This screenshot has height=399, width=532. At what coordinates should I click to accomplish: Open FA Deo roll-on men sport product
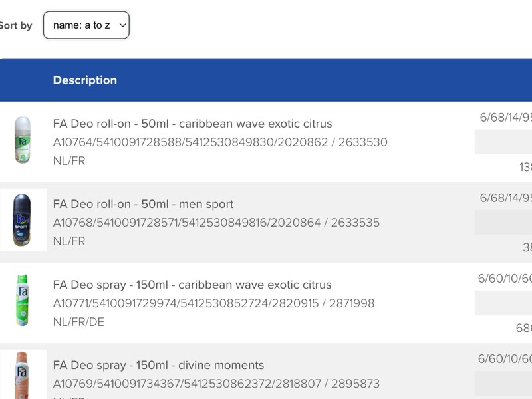(x=143, y=204)
